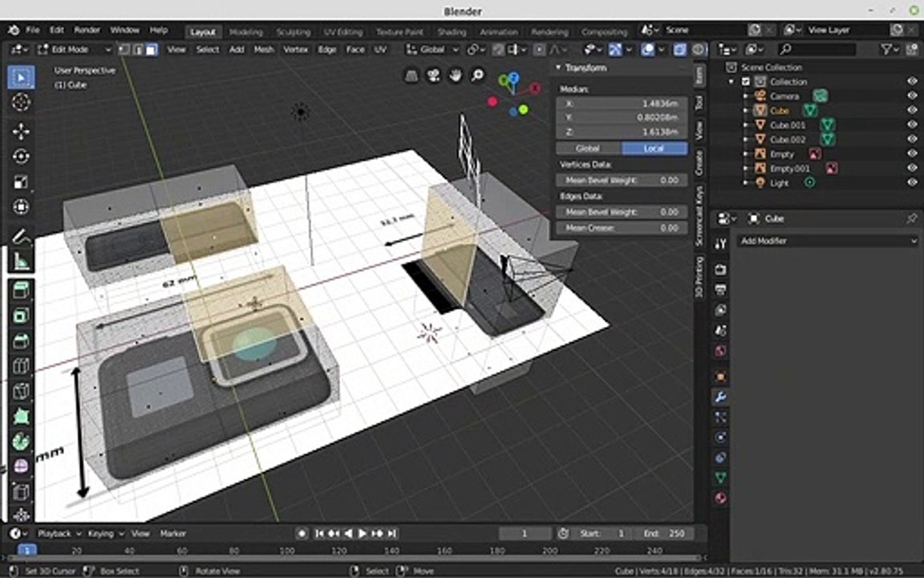
Task: Expand the Cube.002 outliner item
Action: (x=746, y=139)
